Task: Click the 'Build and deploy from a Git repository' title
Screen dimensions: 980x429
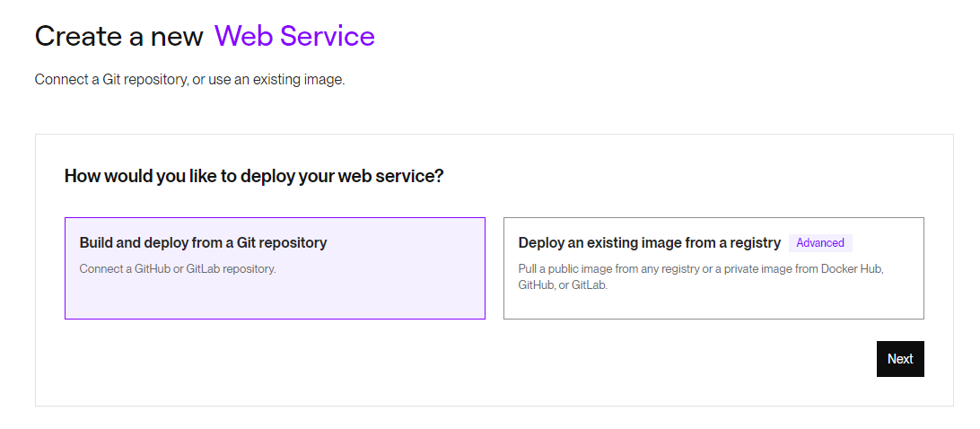Action: [x=203, y=242]
